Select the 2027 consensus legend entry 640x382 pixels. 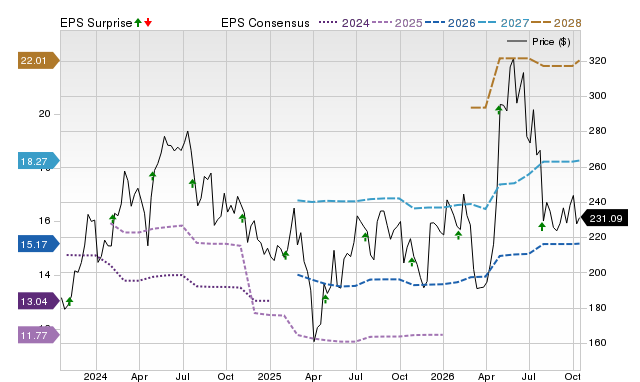(x=503, y=23)
